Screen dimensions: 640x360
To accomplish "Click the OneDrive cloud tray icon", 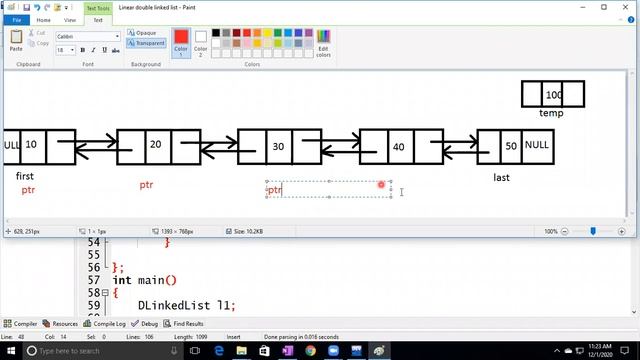I will click(x=568, y=351).
